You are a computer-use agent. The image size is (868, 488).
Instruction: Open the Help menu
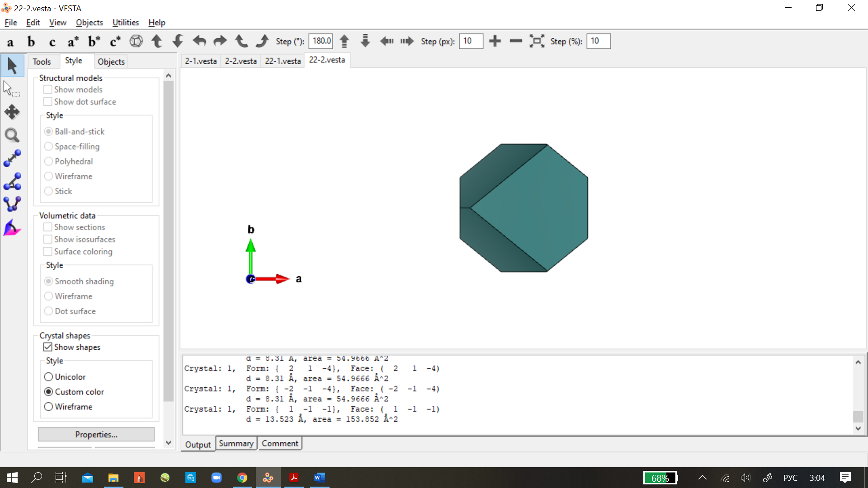157,23
